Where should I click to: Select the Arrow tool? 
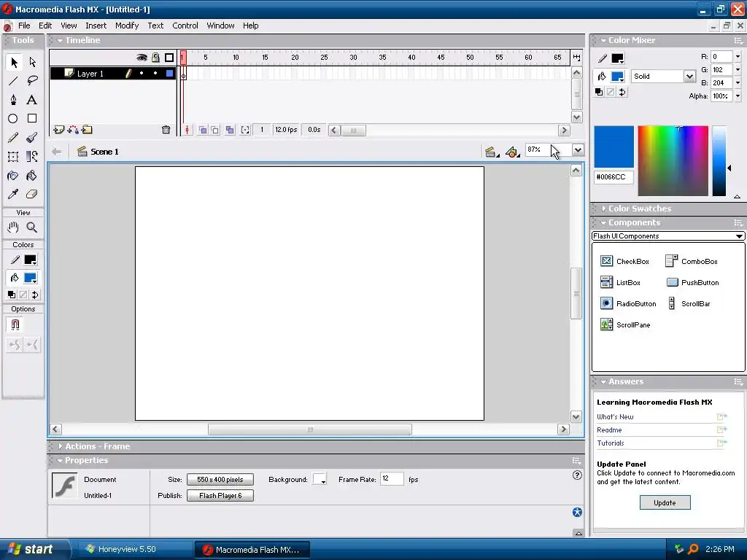pos(14,62)
